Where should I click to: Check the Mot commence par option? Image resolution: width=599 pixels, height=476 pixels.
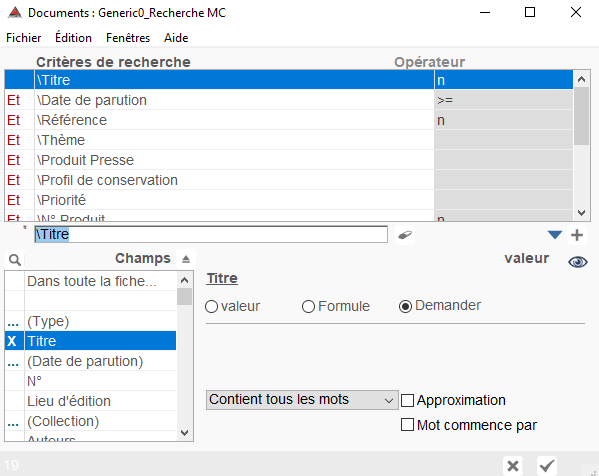[407, 425]
